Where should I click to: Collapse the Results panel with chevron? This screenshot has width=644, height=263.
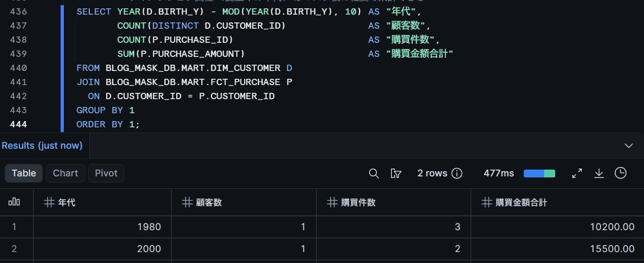click(x=629, y=146)
